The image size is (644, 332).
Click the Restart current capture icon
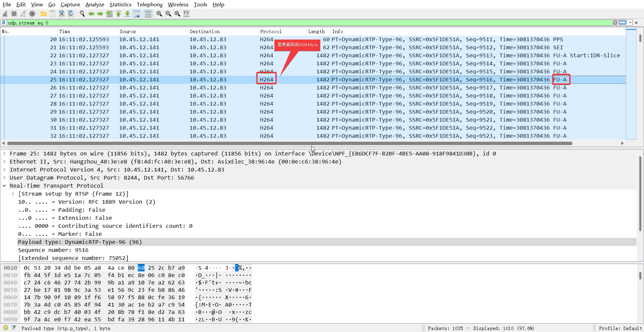point(23,14)
